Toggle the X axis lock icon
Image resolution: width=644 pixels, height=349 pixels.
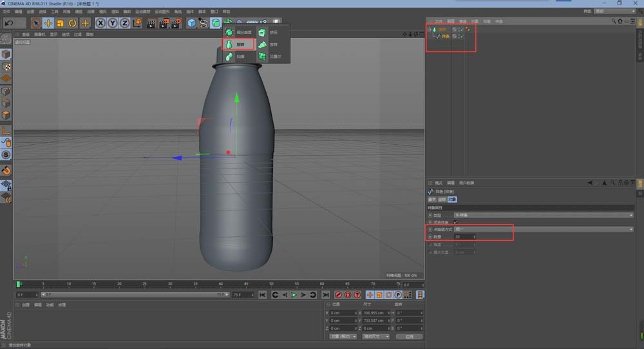(x=100, y=23)
